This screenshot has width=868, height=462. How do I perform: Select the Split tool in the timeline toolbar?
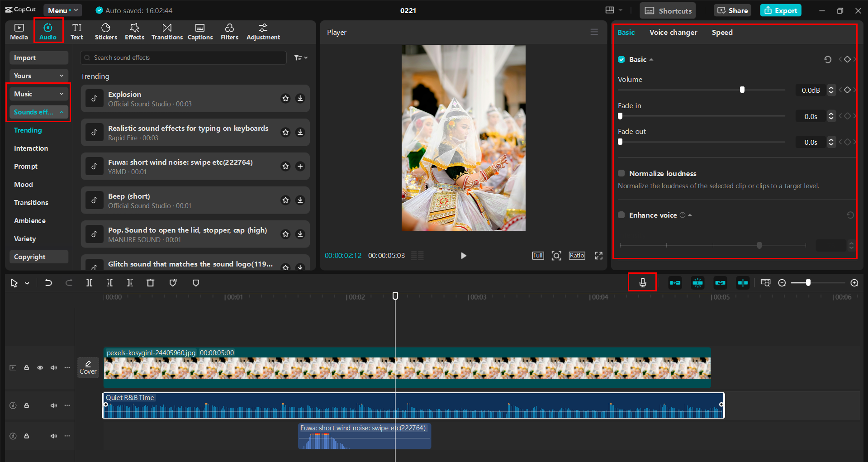tap(89, 282)
